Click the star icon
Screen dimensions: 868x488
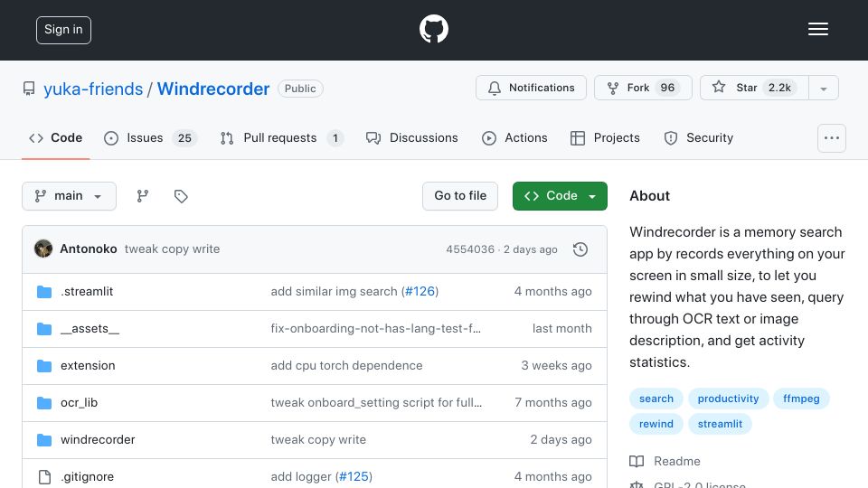click(719, 87)
